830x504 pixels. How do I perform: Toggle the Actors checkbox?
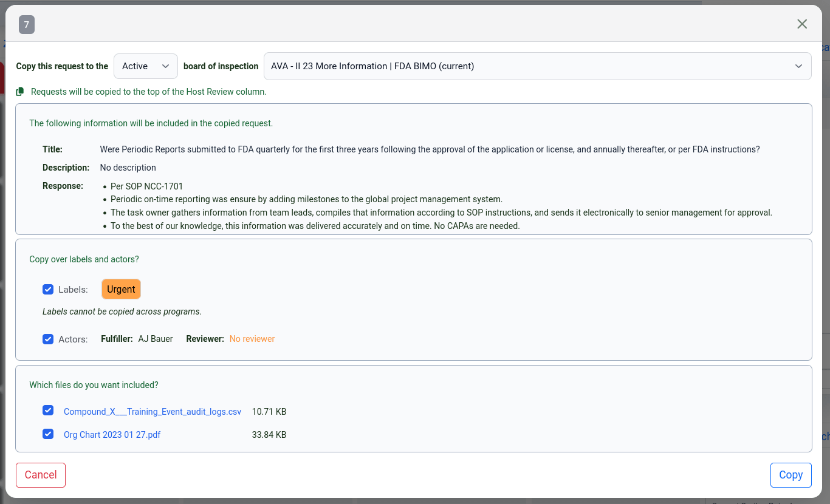pyautogui.click(x=48, y=339)
